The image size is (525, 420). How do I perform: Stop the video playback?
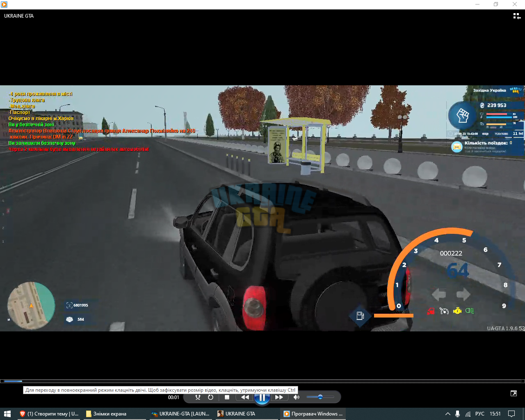coord(227,397)
